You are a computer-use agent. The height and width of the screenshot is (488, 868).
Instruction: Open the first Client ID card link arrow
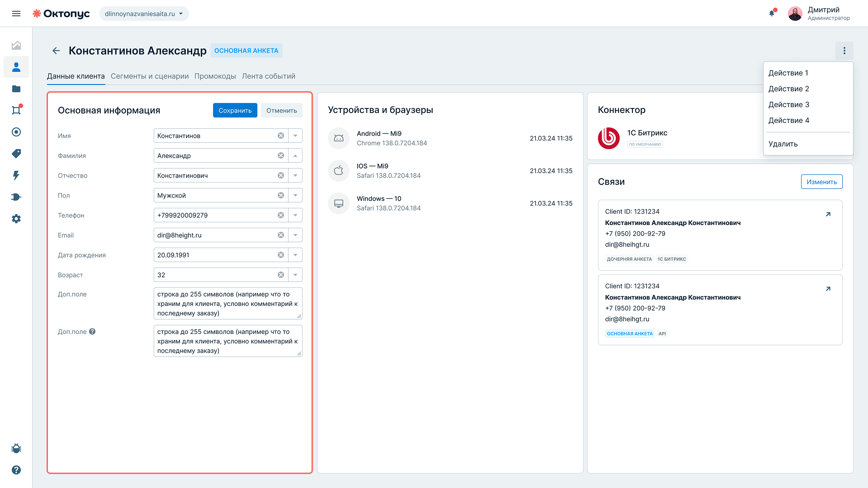pyautogui.click(x=828, y=214)
